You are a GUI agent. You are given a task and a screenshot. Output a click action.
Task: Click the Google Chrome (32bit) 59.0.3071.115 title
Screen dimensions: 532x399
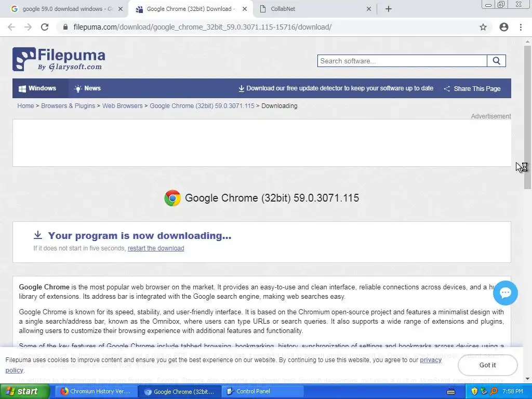pyautogui.click(x=272, y=198)
